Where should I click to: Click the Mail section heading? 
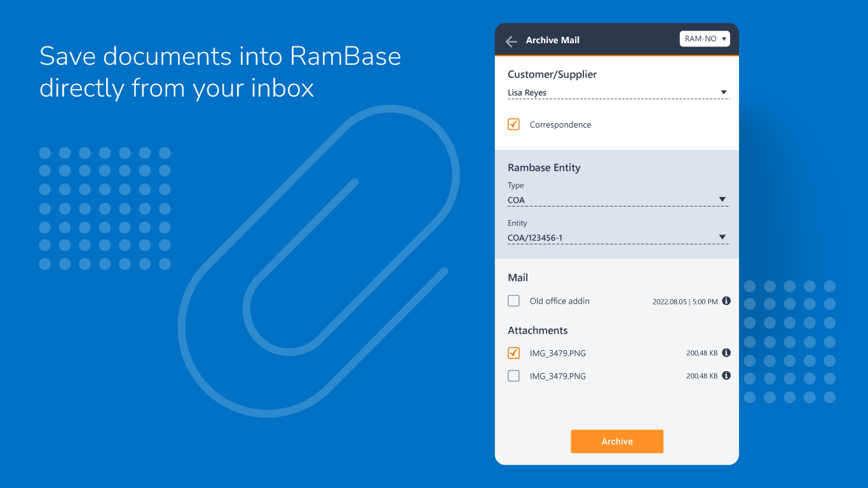(518, 278)
